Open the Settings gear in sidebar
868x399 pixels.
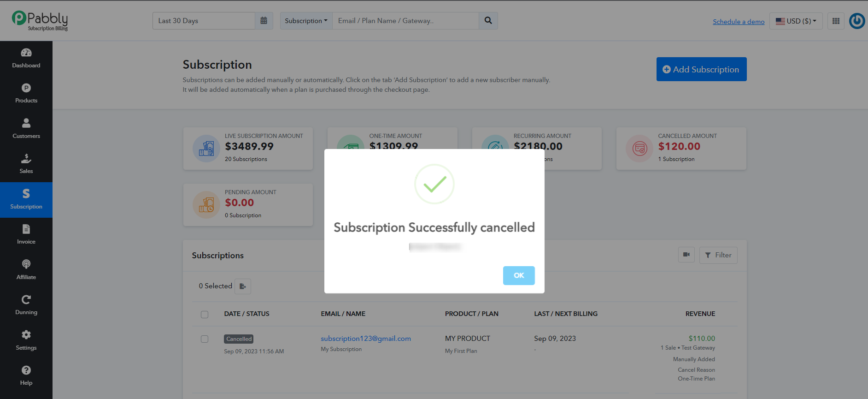[x=26, y=340]
